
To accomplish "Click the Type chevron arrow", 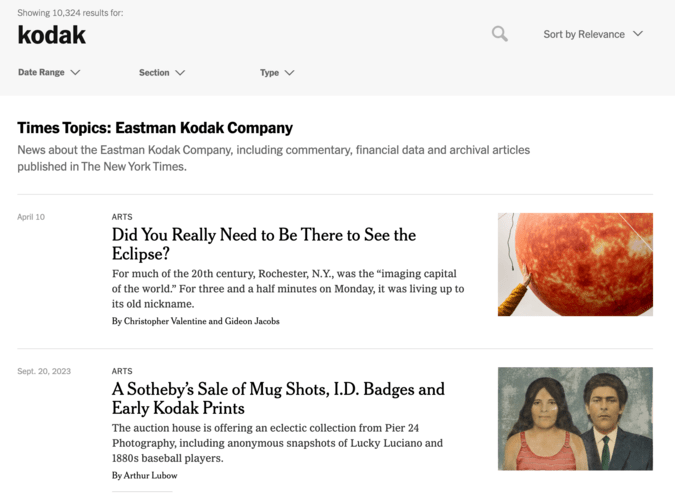I will (289, 73).
